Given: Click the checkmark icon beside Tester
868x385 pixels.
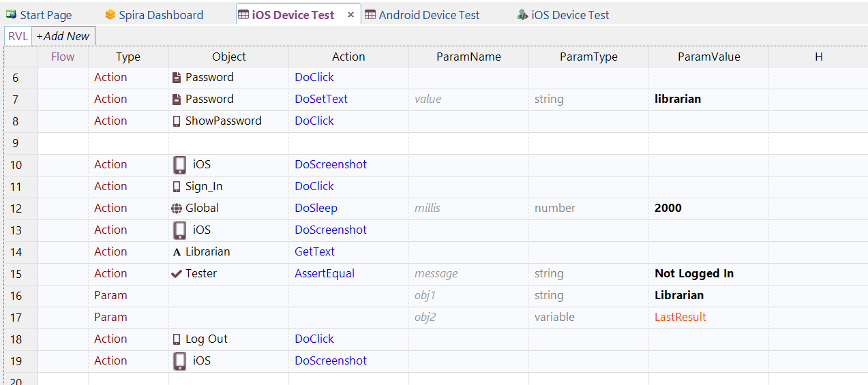Looking at the screenshot, I should pyautogui.click(x=177, y=274).
